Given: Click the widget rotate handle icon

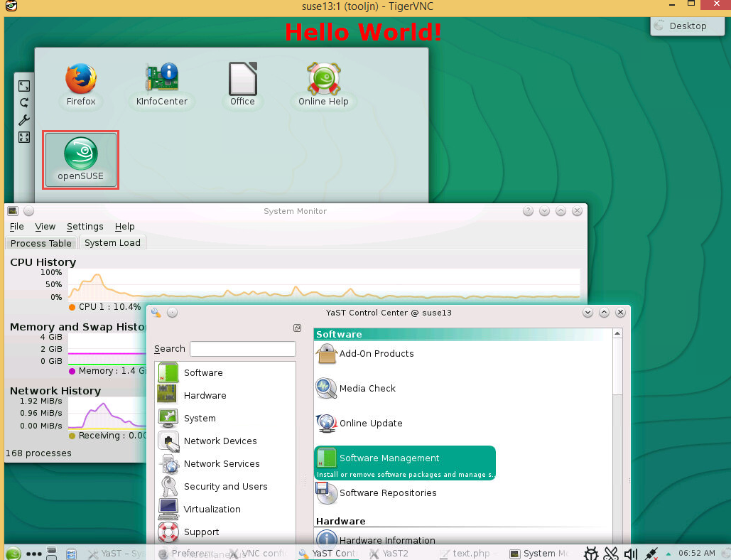Looking at the screenshot, I should click(x=24, y=102).
